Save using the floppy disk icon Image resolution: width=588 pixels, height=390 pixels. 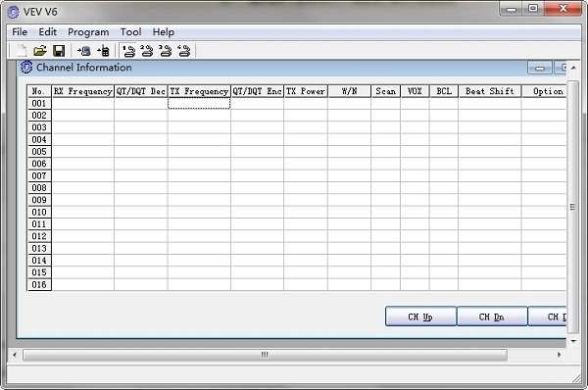click(59, 51)
